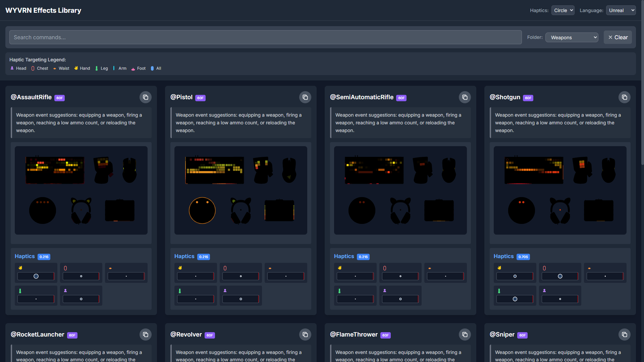Viewport: 644px width, 362px height.
Task: Click the @SemiAutomaticRifle title
Action: click(x=362, y=97)
